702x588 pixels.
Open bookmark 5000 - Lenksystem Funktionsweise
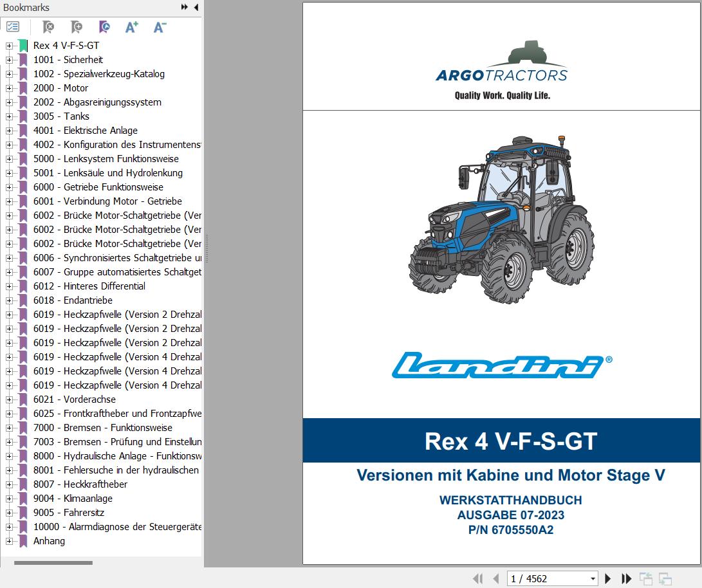[x=106, y=159]
